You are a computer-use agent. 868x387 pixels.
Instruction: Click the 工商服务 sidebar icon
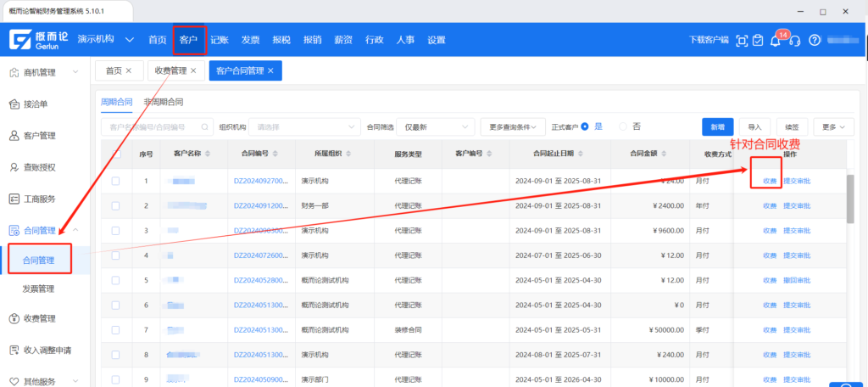pyautogui.click(x=15, y=199)
